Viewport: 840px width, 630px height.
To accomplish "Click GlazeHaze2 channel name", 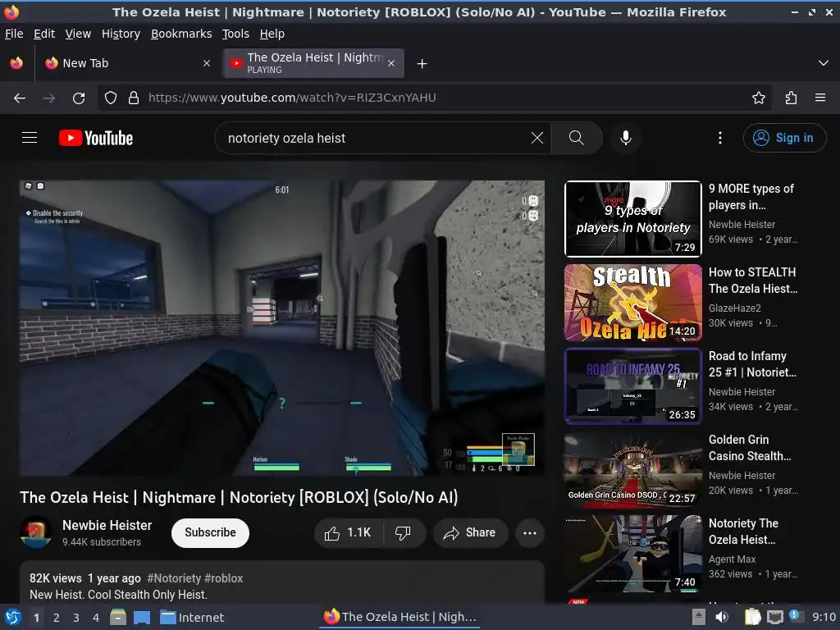I will (734, 308).
